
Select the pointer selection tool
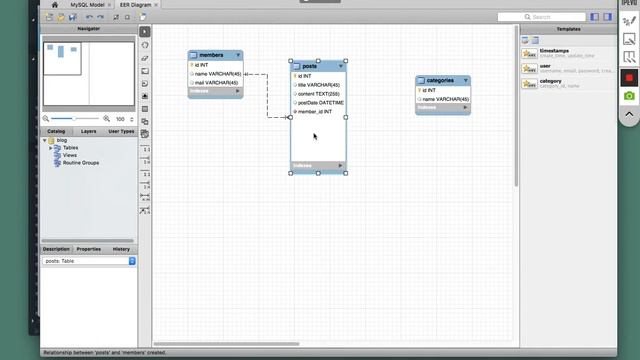[x=145, y=32]
